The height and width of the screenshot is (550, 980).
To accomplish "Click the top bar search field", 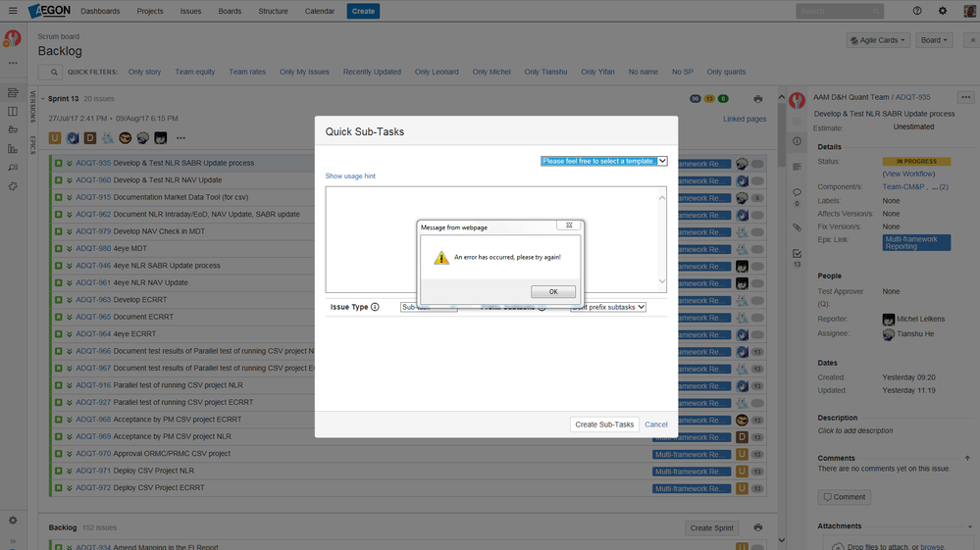I will [x=840, y=11].
